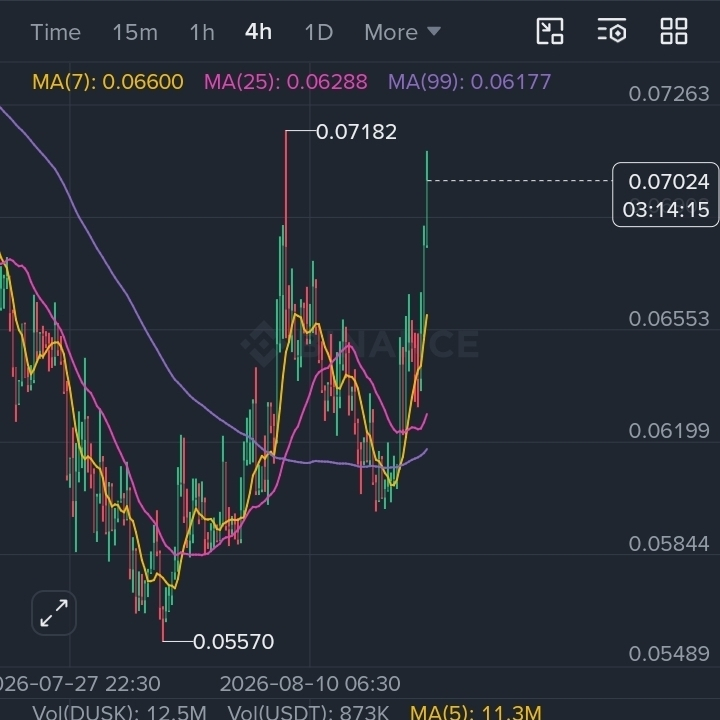The height and width of the screenshot is (720, 720).
Task: Select the 15m interval tab
Action: [135, 32]
